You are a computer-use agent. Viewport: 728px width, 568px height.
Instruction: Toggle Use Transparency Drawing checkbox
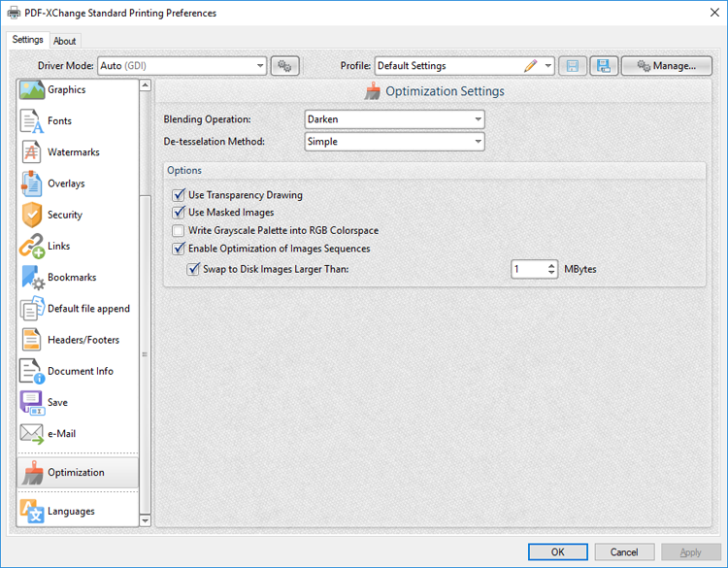pos(179,194)
